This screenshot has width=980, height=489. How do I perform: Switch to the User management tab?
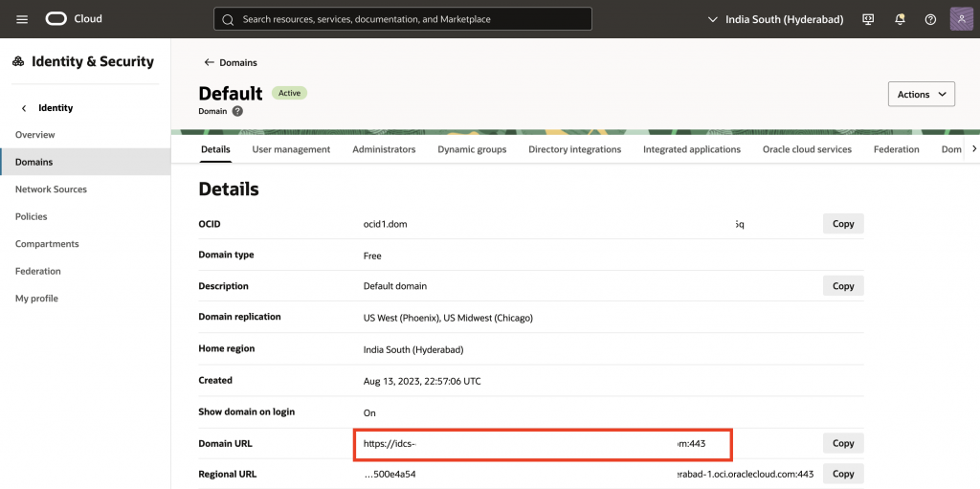click(291, 149)
